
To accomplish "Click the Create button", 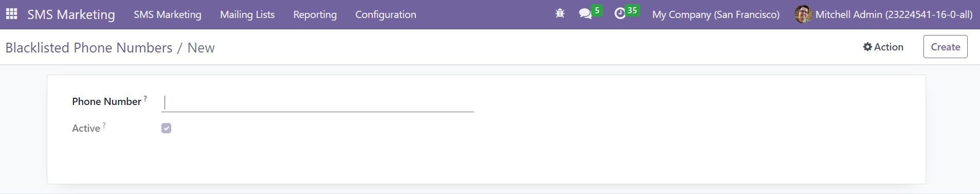I will [x=945, y=47].
